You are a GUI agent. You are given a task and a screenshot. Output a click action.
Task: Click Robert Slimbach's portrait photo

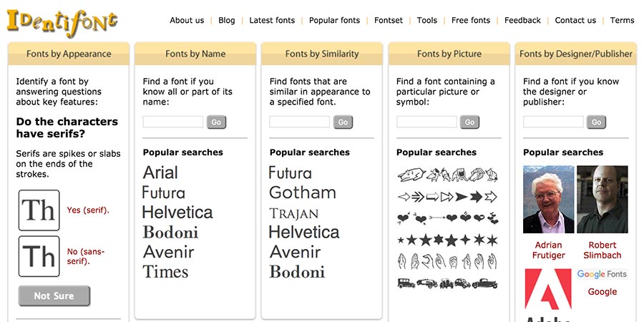point(602,200)
